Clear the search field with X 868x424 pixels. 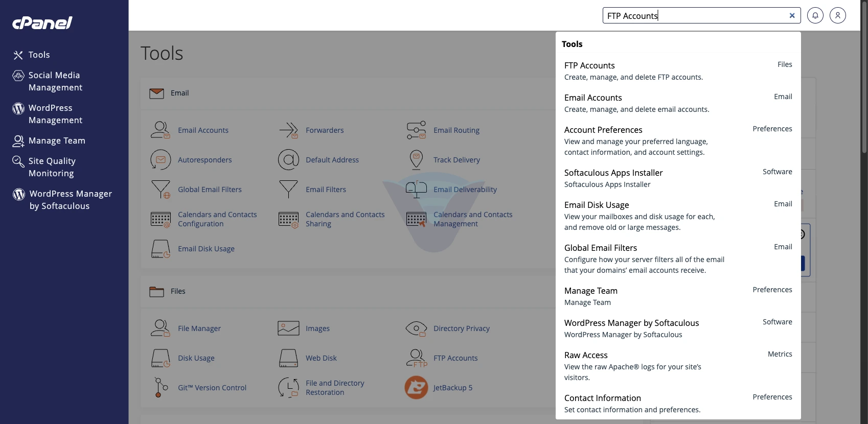click(x=792, y=15)
